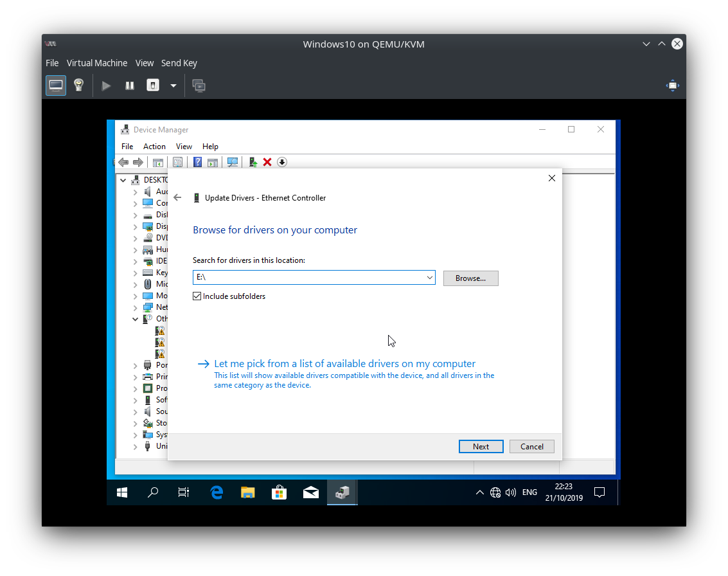728x576 pixels.
Task: Power on the virtual machine with the play button
Action: pos(106,85)
